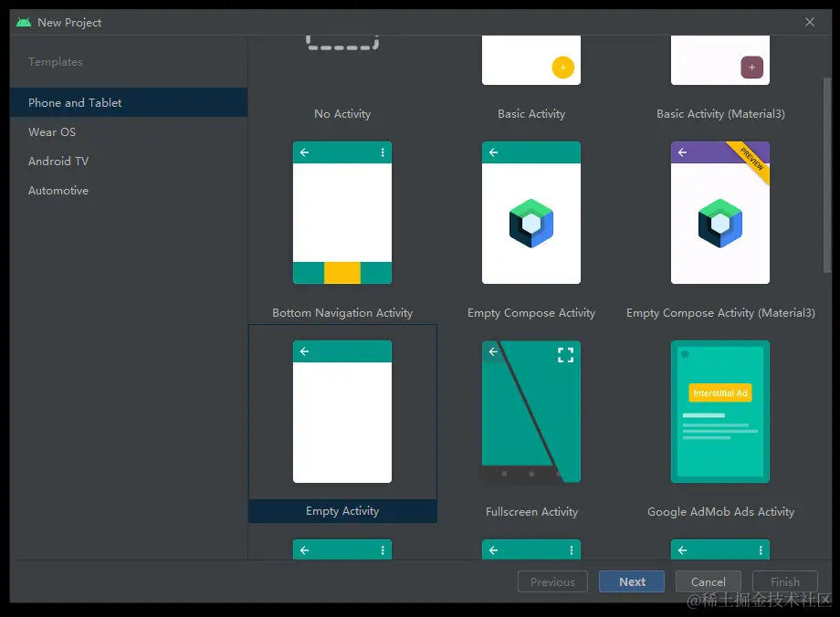840x617 pixels.
Task: Click the template list vertical scrollbar
Action: [827, 175]
